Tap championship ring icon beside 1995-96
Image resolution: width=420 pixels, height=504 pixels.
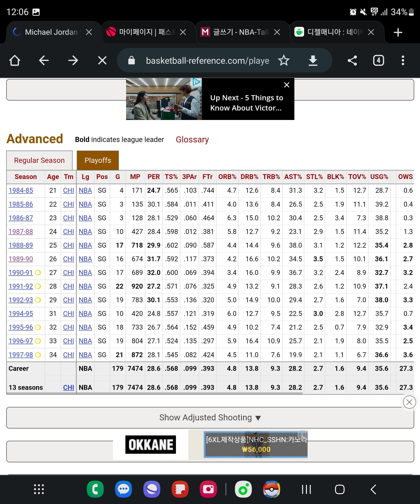38,327
